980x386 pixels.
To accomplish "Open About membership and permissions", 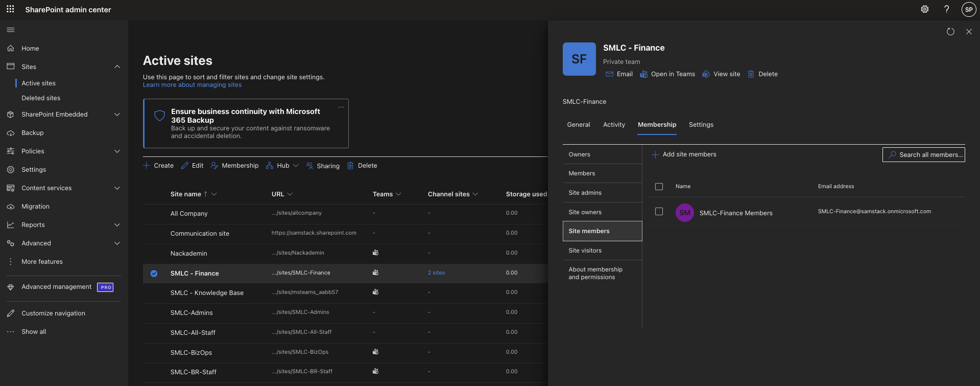I will click(602, 273).
